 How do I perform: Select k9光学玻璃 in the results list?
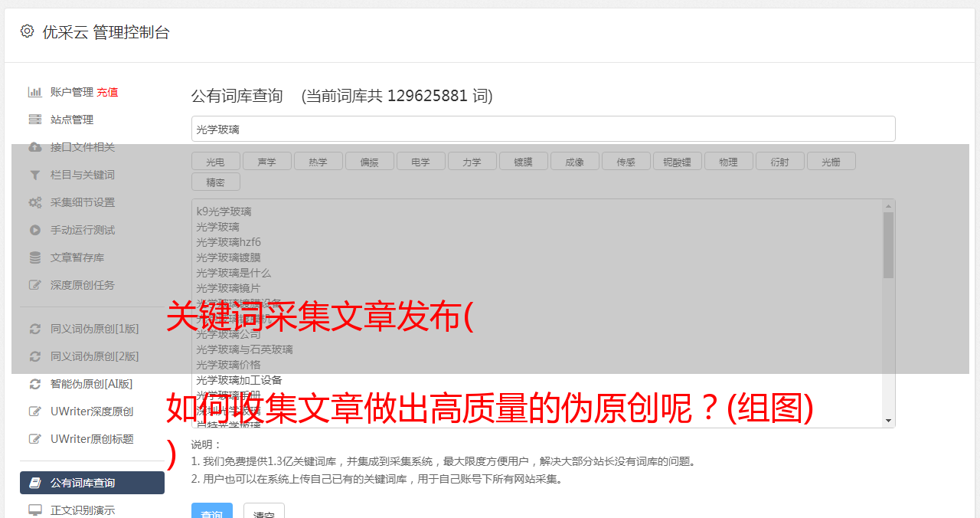tap(224, 211)
